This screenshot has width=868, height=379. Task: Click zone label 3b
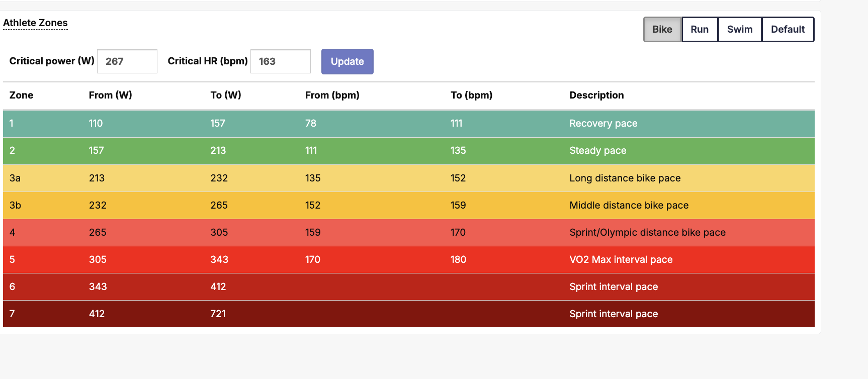pyautogui.click(x=15, y=205)
